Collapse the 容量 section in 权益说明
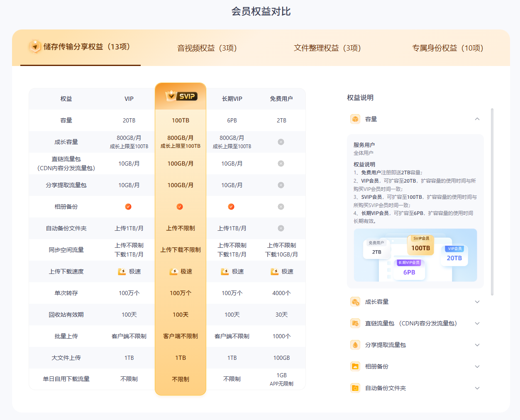Screen dimensions: 520x420 [x=477, y=119]
